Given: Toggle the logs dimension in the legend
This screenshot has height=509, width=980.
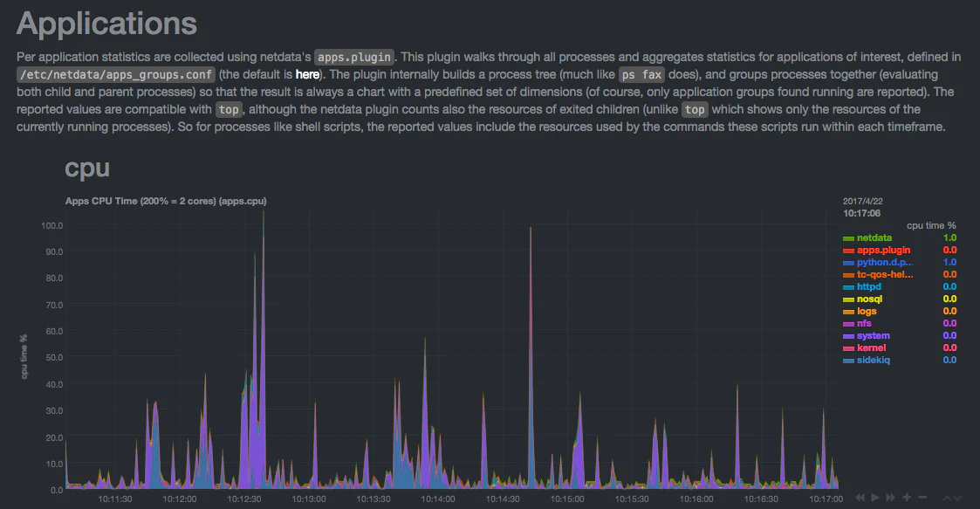Looking at the screenshot, I should [867, 311].
